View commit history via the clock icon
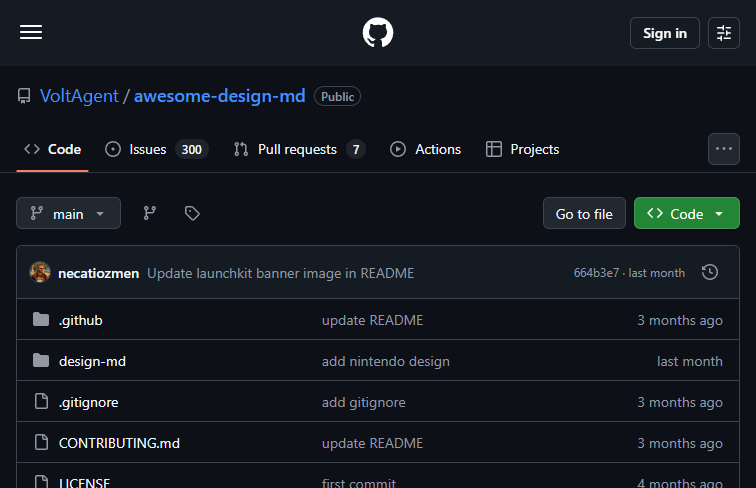Viewport: 756px width, 488px height. point(710,272)
